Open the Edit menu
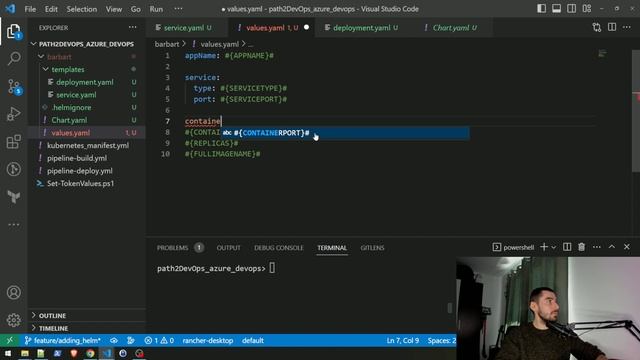Screen dimensions: 640x360 coord(51,9)
